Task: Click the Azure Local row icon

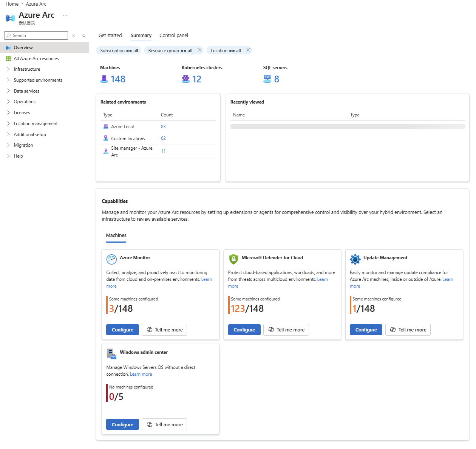Action: pyautogui.click(x=106, y=127)
